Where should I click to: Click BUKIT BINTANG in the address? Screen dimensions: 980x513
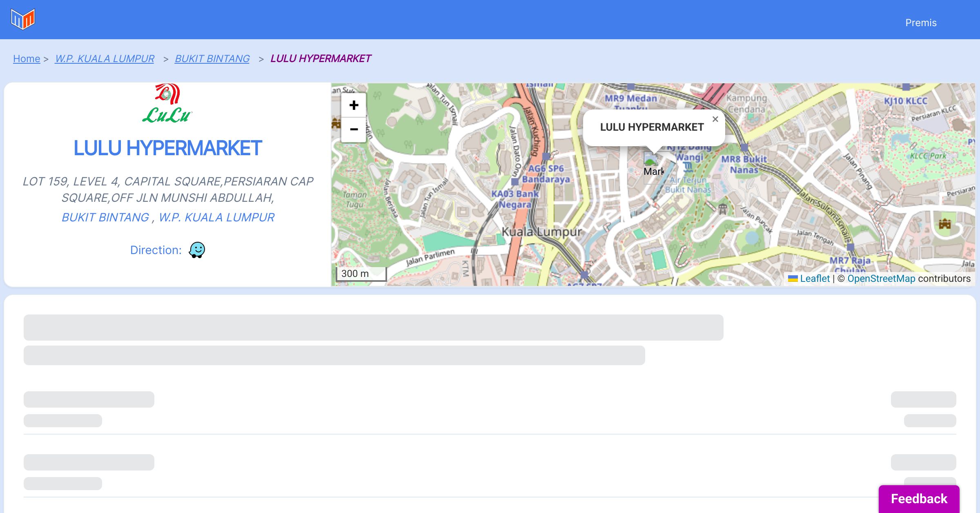(105, 217)
